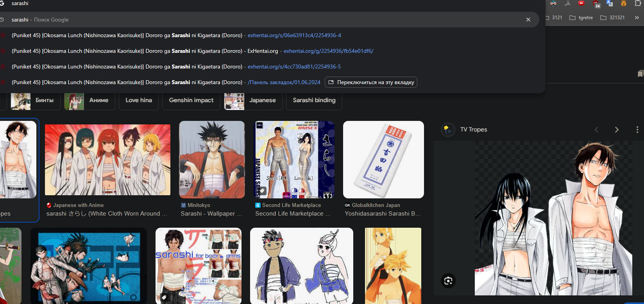Open the blonde twins orange thumbnail

point(393,266)
